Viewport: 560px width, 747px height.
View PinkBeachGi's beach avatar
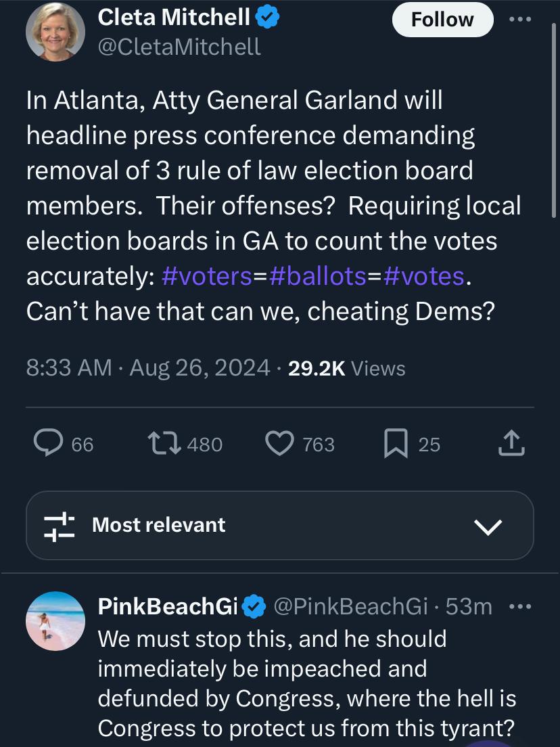(55, 620)
